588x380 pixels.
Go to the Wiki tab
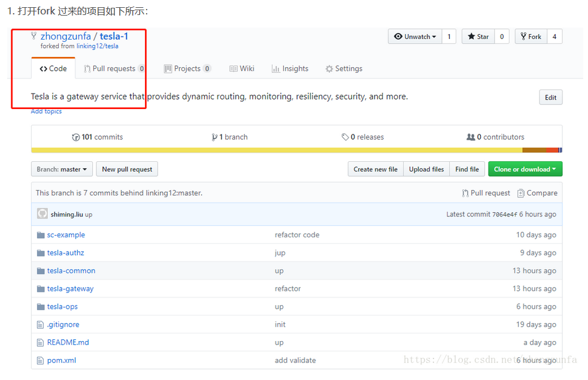point(242,69)
